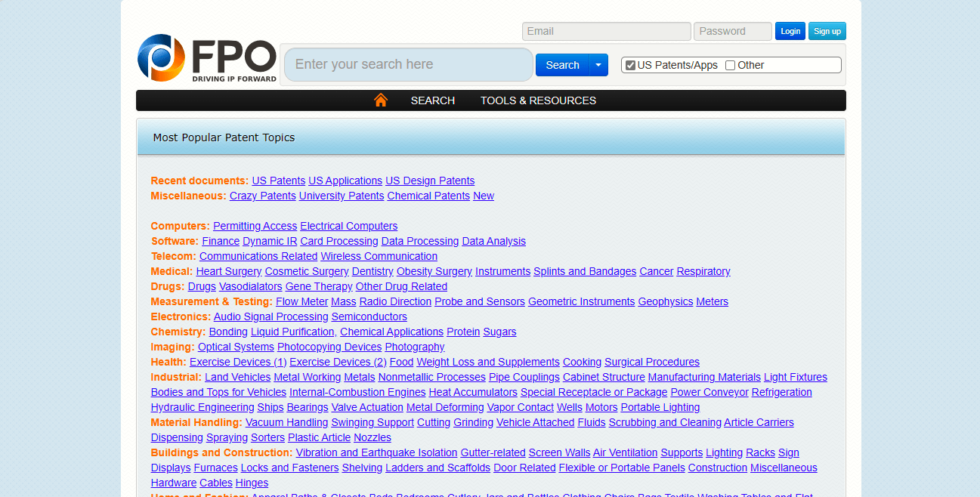Open the Sugars link
The width and height of the screenshot is (980, 497).
pyautogui.click(x=500, y=332)
